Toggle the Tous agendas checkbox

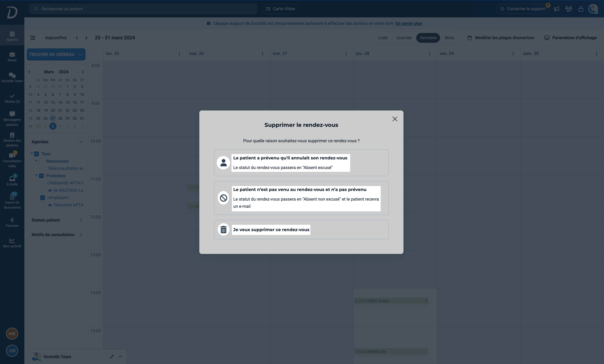36,154
